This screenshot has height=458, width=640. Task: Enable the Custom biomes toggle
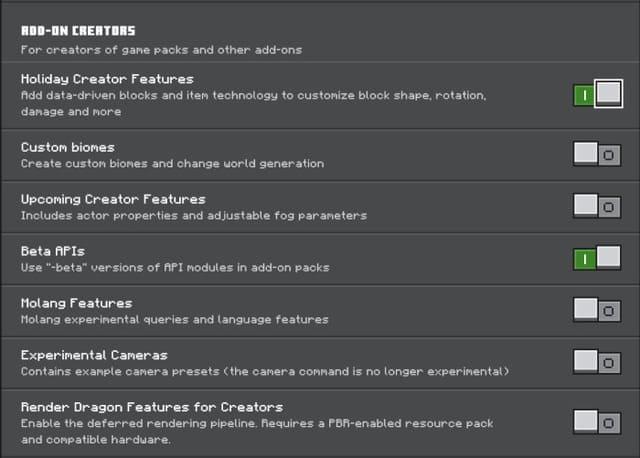click(x=597, y=154)
